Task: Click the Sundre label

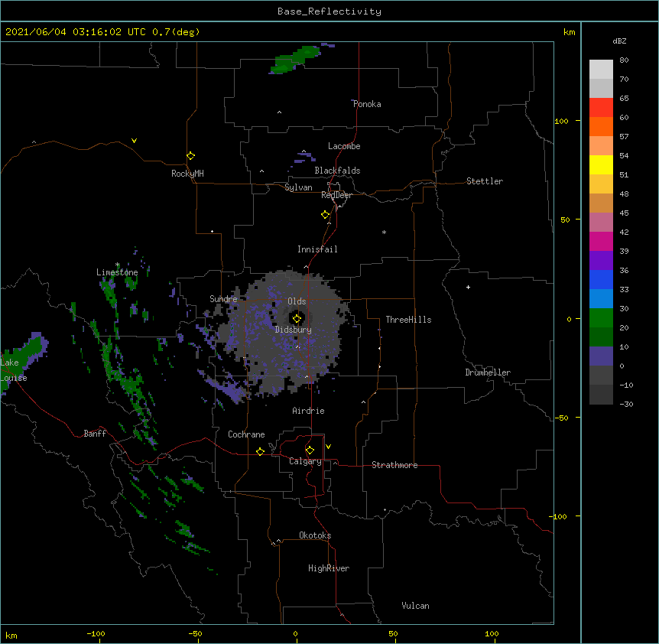Action: (223, 299)
